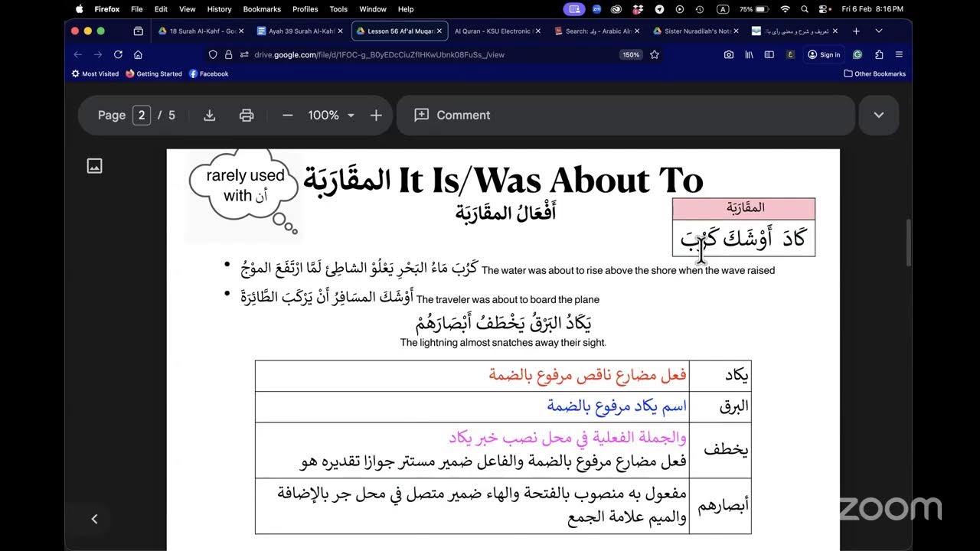Image resolution: width=980 pixels, height=551 pixels.
Task: Toggle the Firefox sidebar
Action: [x=769, y=54]
